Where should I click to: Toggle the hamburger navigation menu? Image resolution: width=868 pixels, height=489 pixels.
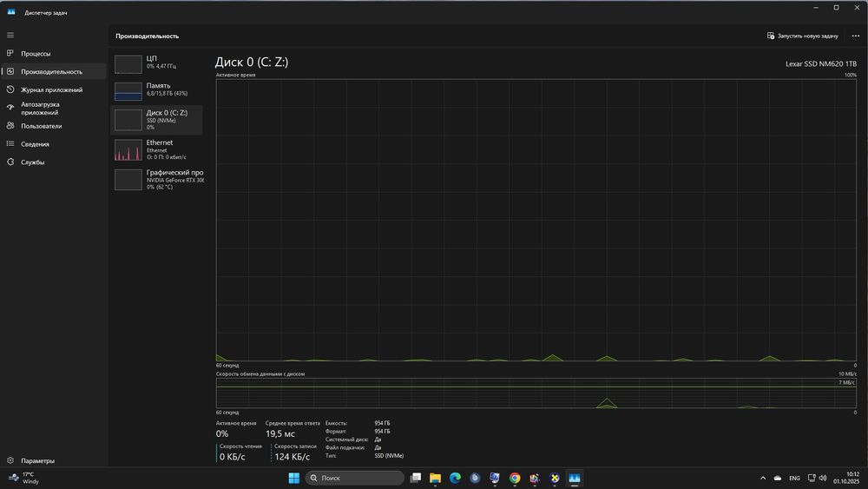[x=10, y=35]
